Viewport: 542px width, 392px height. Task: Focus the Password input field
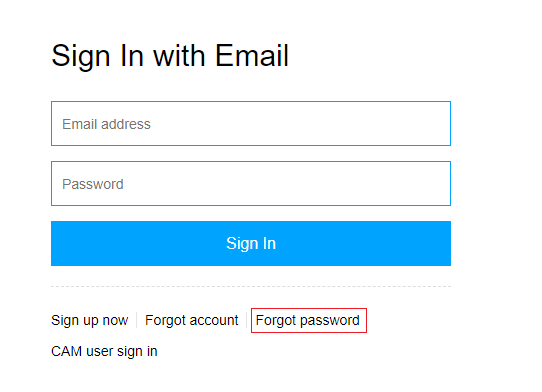pos(251,183)
